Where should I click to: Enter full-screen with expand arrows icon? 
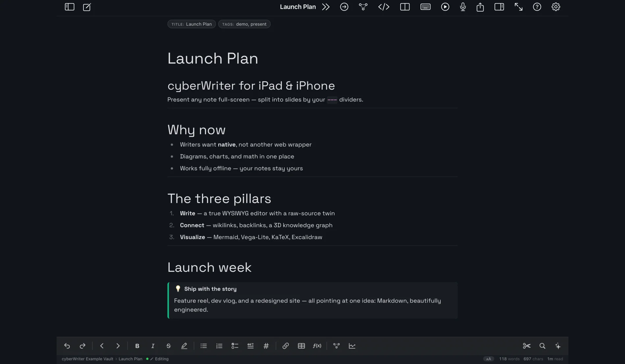coord(518,7)
